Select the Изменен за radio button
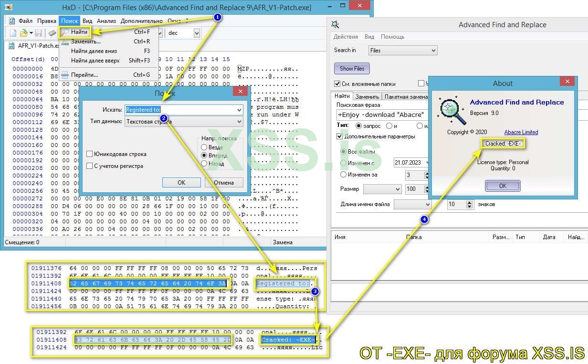588x364 pixels. pyautogui.click(x=344, y=175)
